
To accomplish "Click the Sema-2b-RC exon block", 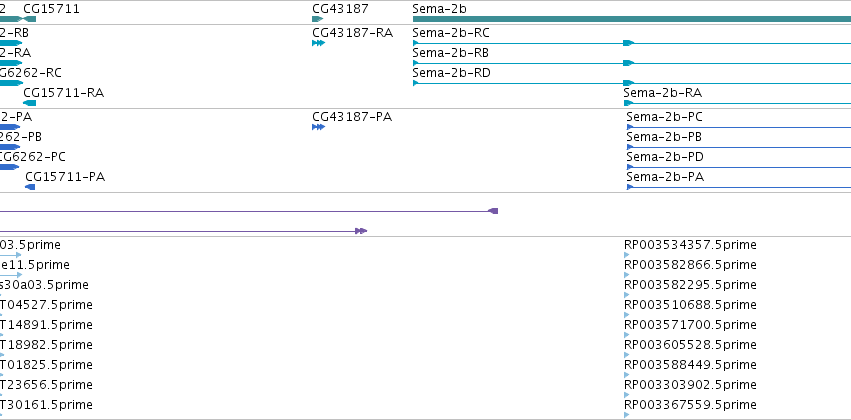I will (628, 43).
